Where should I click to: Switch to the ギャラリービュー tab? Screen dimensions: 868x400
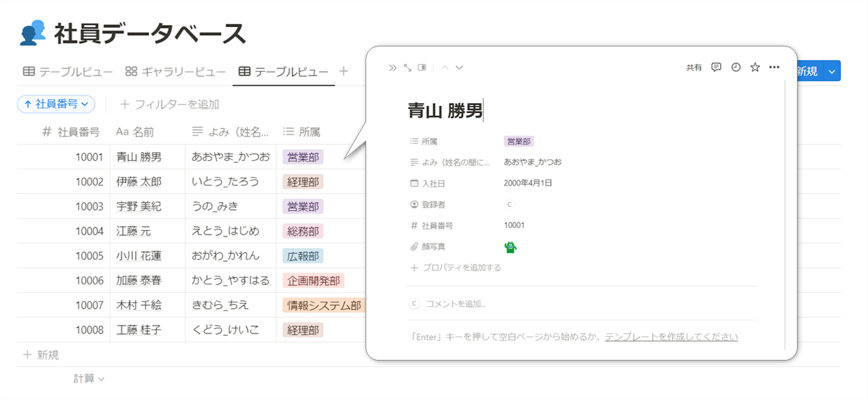(x=175, y=72)
